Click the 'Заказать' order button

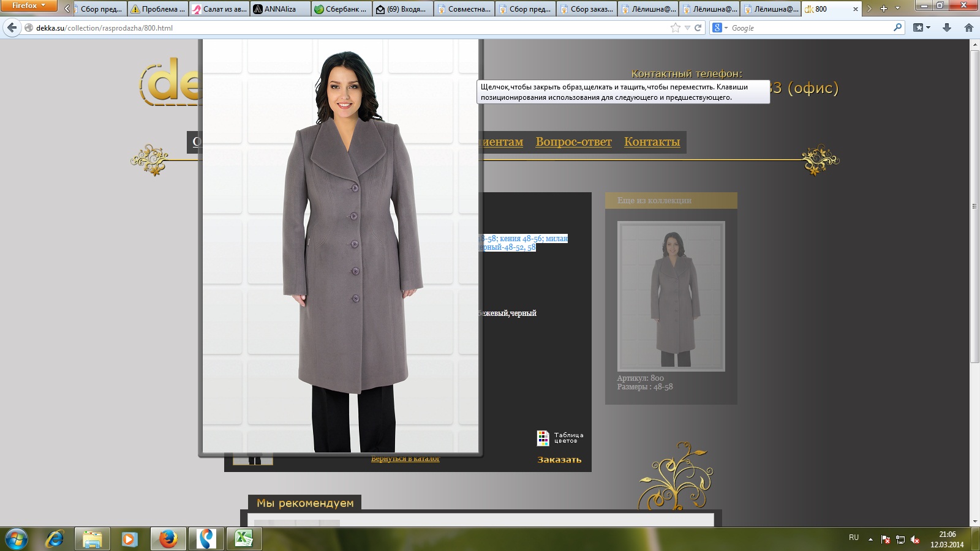click(559, 460)
